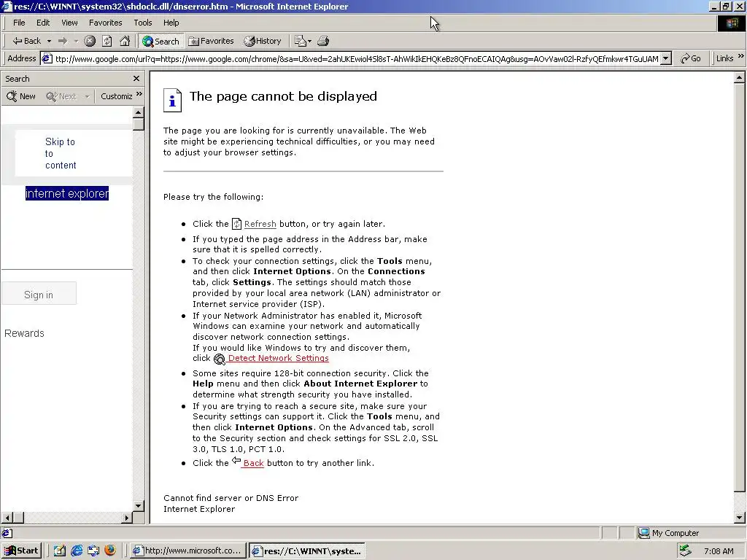747x560 pixels.
Task: Click inside the Address bar URL field
Action: point(356,58)
